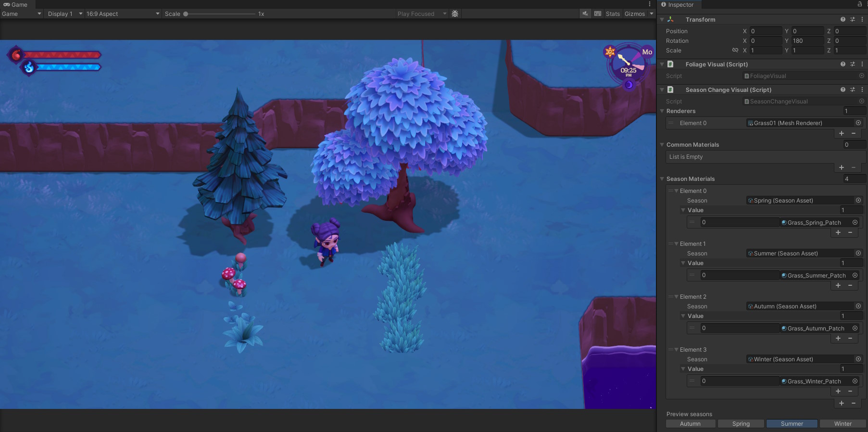Click the bug-shaped frame debugger icon

[455, 13]
